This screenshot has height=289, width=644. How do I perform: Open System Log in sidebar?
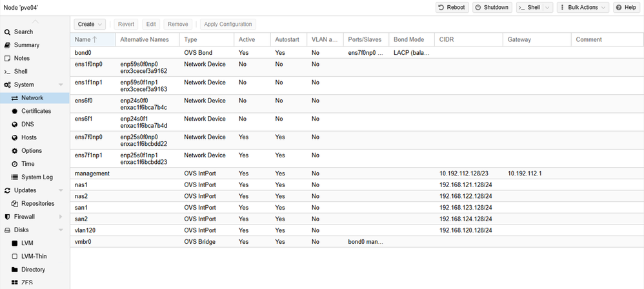[x=37, y=177]
